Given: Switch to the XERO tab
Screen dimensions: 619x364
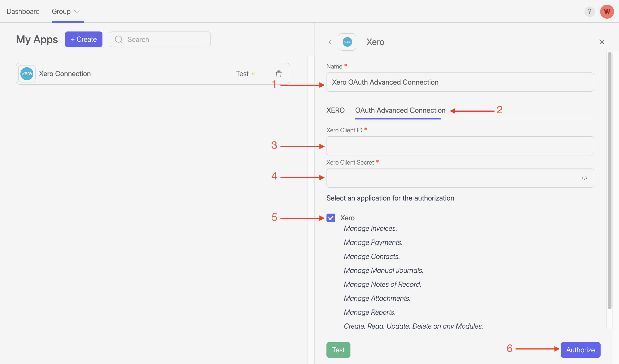Looking at the screenshot, I should tap(335, 110).
